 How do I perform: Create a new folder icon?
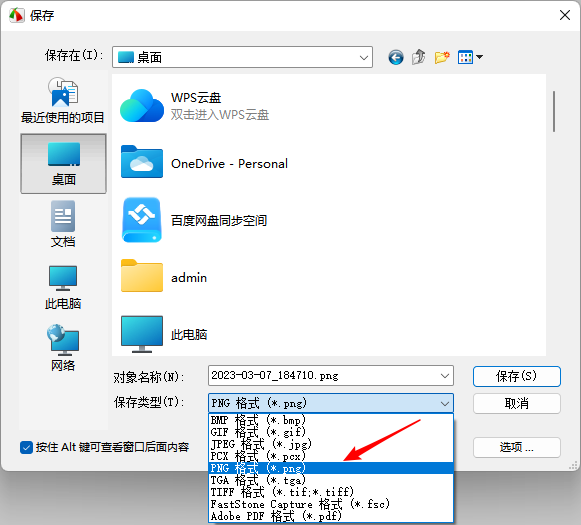pos(442,57)
